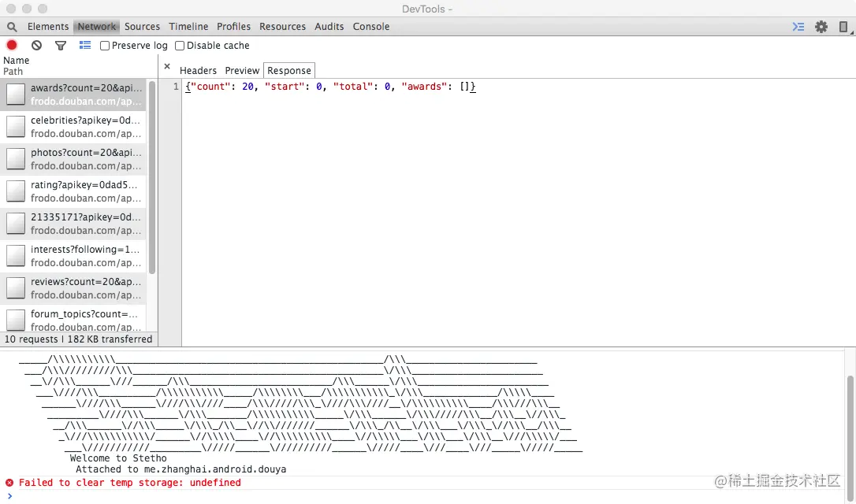This screenshot has height=504, width=856.
Task: Switch to the Sources tab
Action: pyautogui.click(x=142, y=26)
